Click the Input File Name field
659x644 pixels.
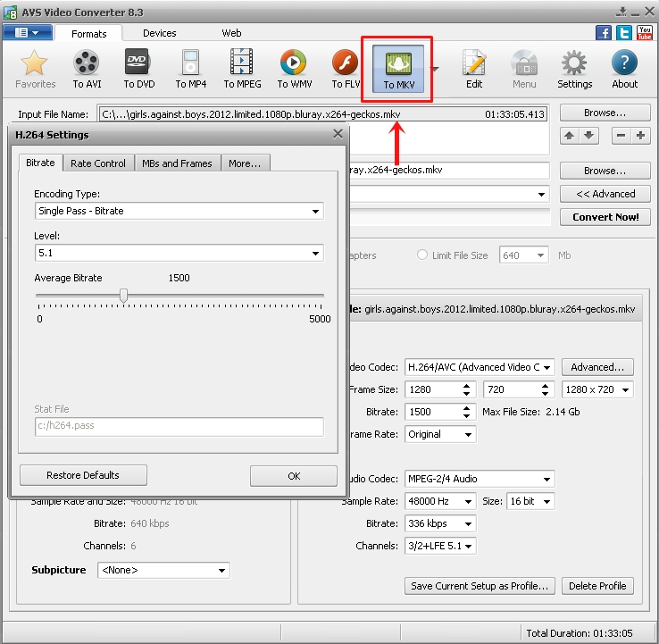tap(323, 114)
